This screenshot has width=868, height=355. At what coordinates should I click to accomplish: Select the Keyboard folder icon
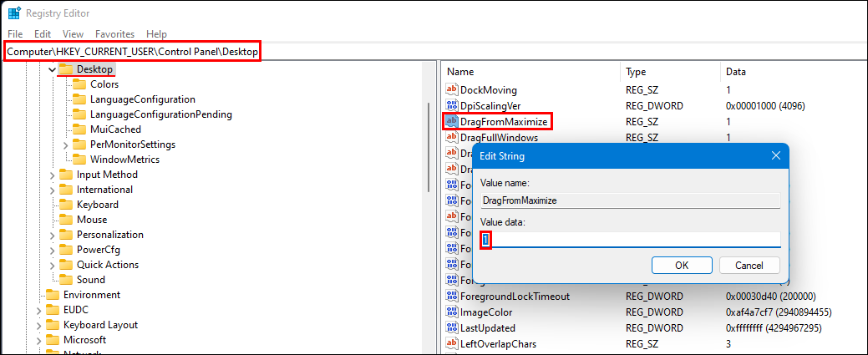(67, 204)
